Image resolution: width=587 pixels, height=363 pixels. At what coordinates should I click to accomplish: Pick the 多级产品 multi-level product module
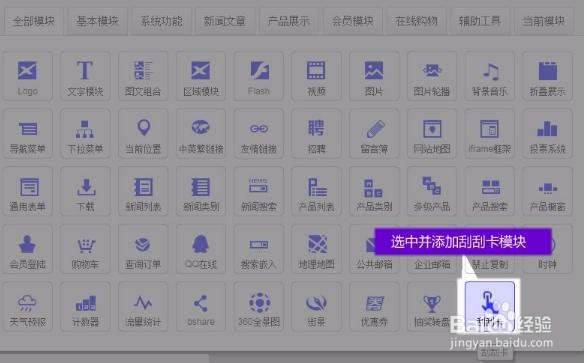(x=432, y=192)
